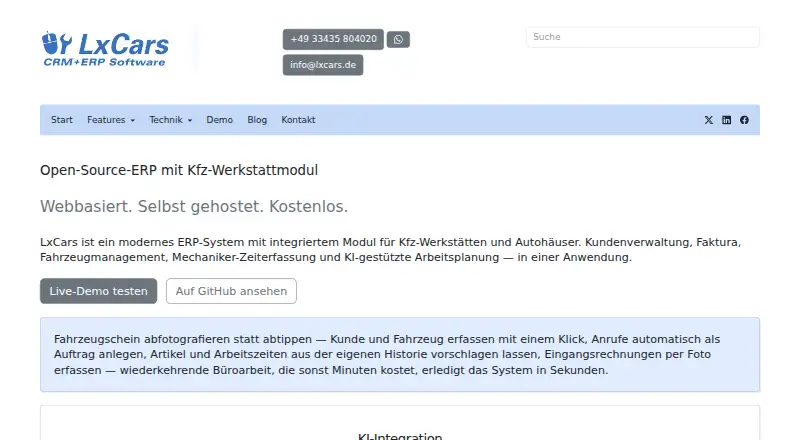
Task: Call the phone number +49 33435 804020
Action: point(333,39)
